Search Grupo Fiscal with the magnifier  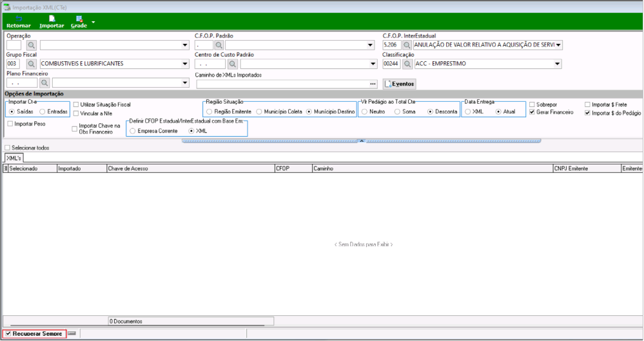coord(32,64)
